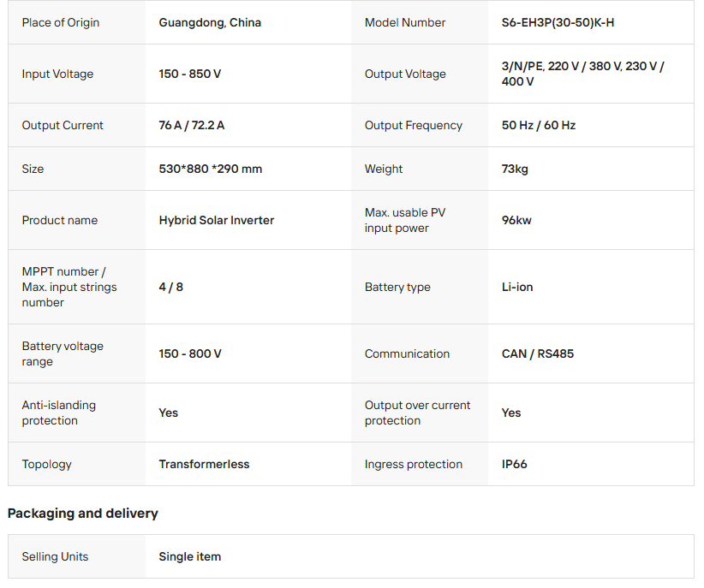Select the 96kw value
The height and width of the screenshot is (588, 704).
pos(516,220)
